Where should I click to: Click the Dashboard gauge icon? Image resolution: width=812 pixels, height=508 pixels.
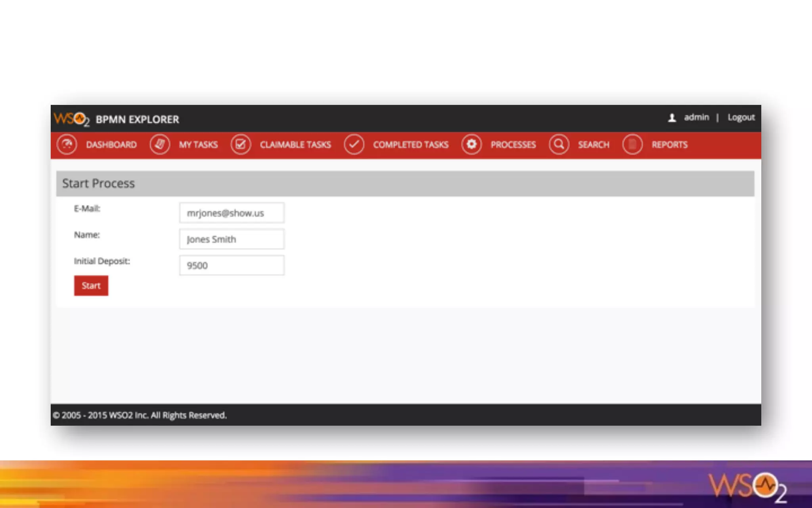click(67, 144)
